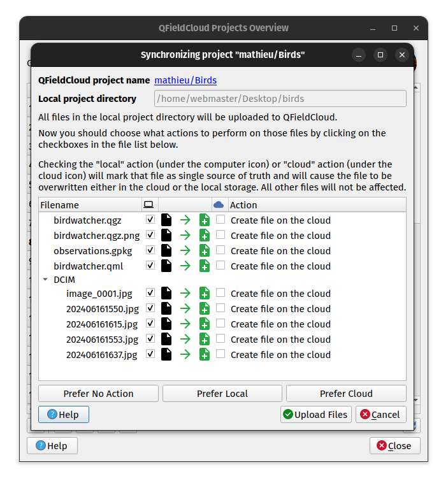
Task: Click the cloud icon column header
Action: [219, 205]
